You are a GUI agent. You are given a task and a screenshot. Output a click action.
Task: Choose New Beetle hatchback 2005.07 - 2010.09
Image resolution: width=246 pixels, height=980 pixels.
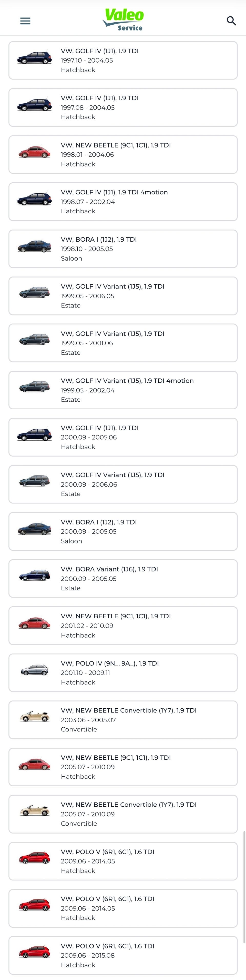(123, 767)
